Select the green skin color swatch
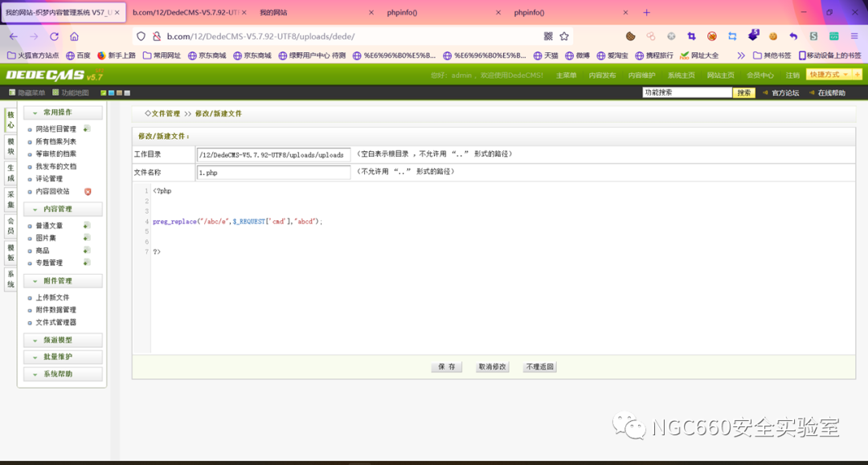 (104, 93)
